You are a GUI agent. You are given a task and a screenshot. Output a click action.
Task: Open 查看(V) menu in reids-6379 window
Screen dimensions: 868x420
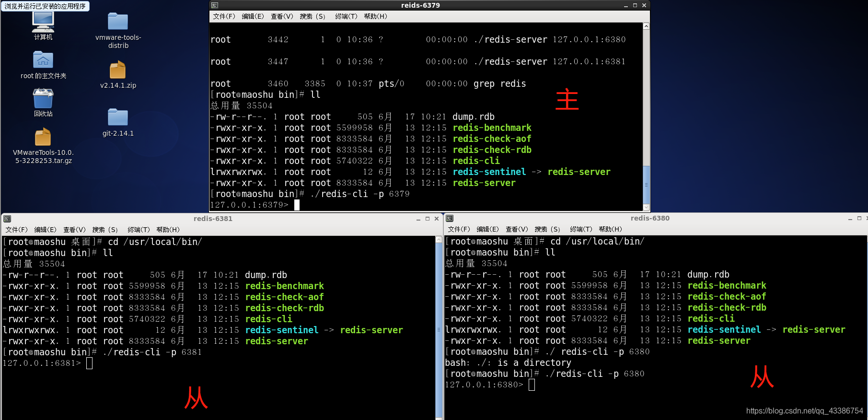pyautogui.click(x=282, y=16)
